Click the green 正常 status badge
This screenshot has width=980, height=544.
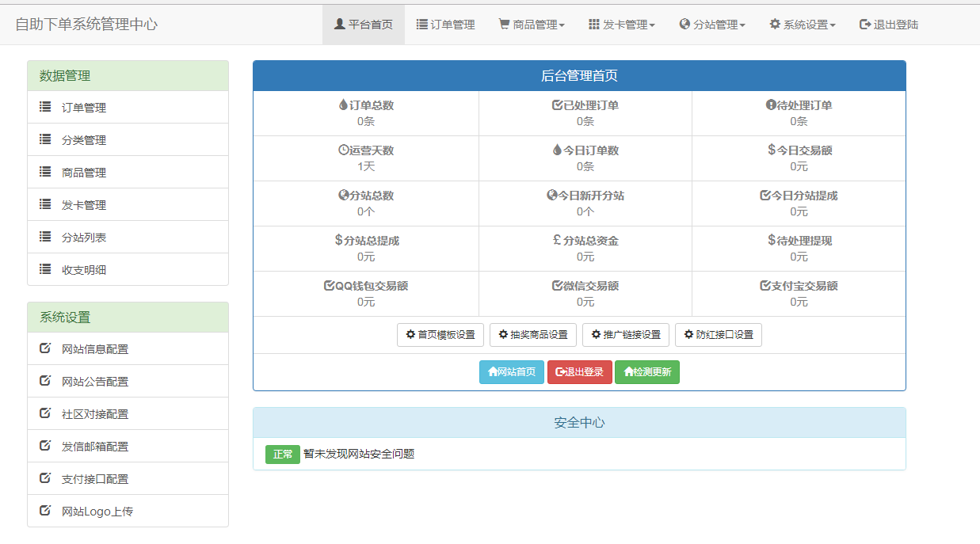click(282, 455)
